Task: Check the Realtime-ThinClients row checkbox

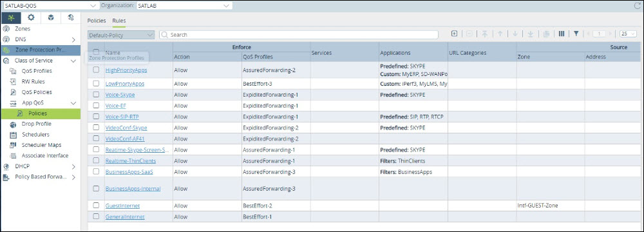Action: (96, 160)
